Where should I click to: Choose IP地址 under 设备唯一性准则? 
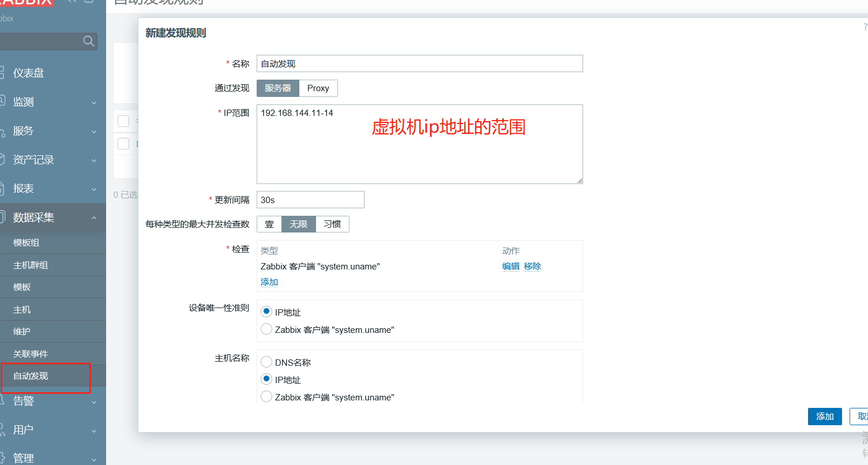coord(266,312)
